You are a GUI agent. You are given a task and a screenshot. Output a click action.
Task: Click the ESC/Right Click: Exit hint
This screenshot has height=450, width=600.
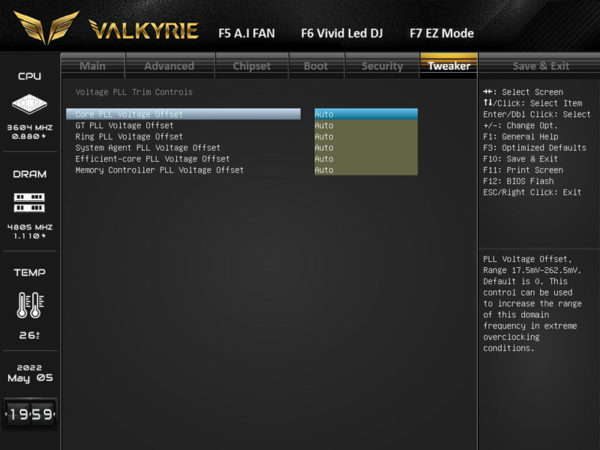[x=532, y=192]
